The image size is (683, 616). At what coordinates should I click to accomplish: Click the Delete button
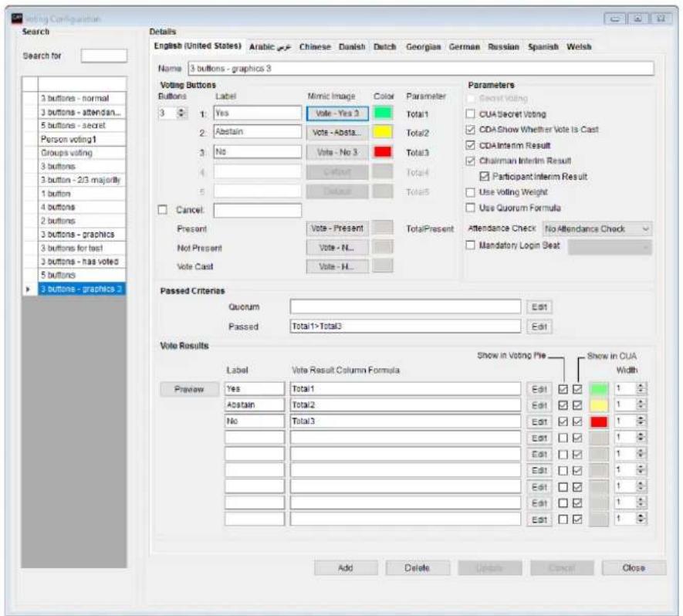pos(418,568)
